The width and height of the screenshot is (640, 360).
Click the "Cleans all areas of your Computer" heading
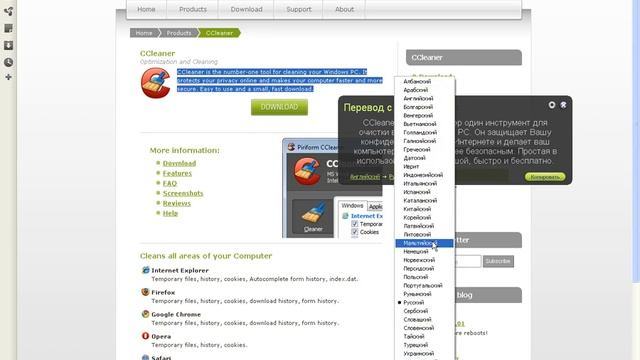pyautogui.click(x=206, y=256)
